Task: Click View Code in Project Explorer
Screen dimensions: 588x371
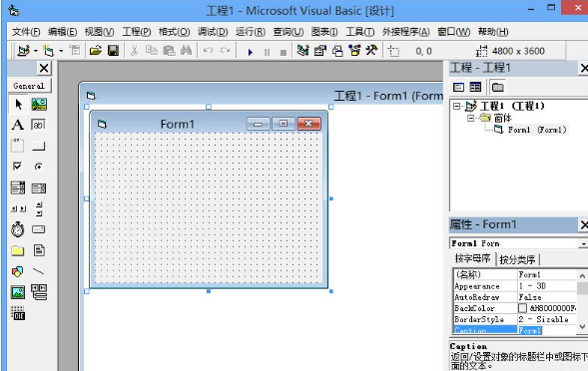Action: pyautogui.click(x=458, y=88)
